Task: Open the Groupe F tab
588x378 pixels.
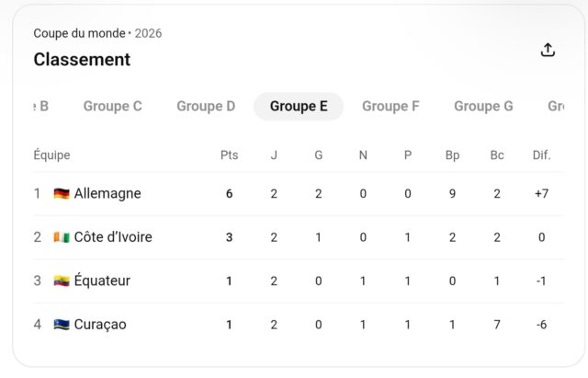Action: tap(390, 107)
